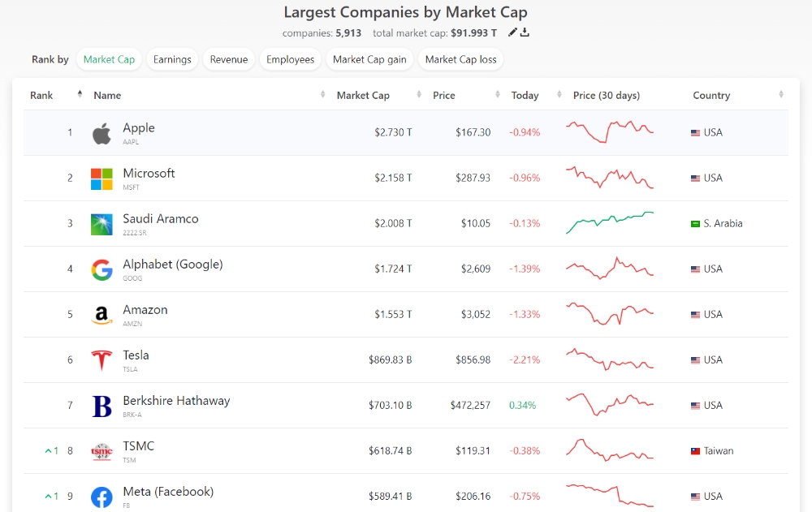Click the Alphabet Google logo
812x512 pixels.
point(101,269)
